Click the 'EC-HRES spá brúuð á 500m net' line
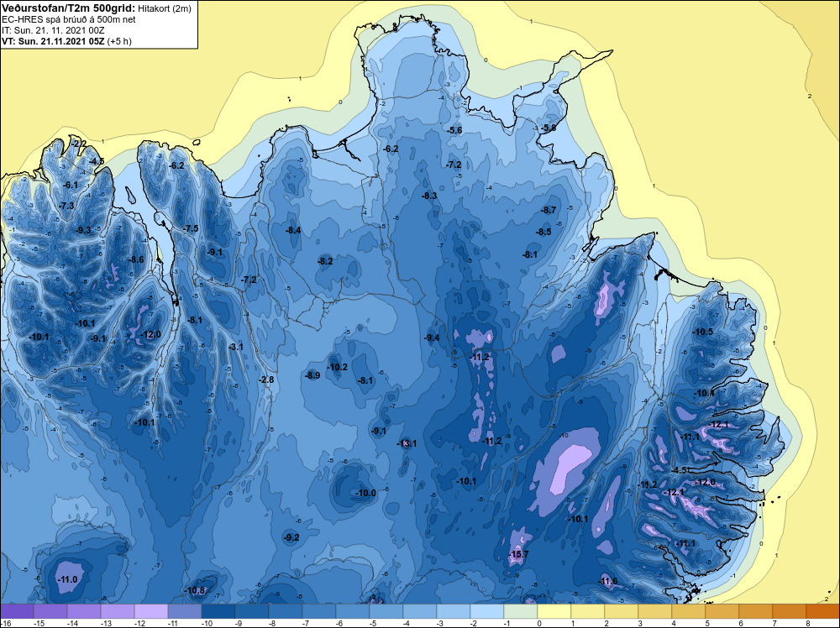The image size is (840, 628). [69, 19]
